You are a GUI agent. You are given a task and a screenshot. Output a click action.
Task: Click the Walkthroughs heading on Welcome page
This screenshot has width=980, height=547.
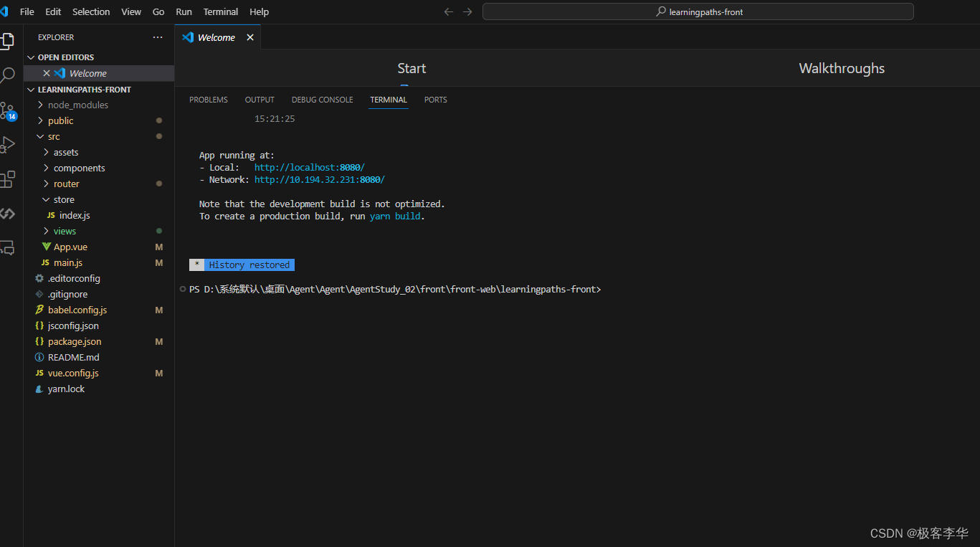(x=842, y=68)
